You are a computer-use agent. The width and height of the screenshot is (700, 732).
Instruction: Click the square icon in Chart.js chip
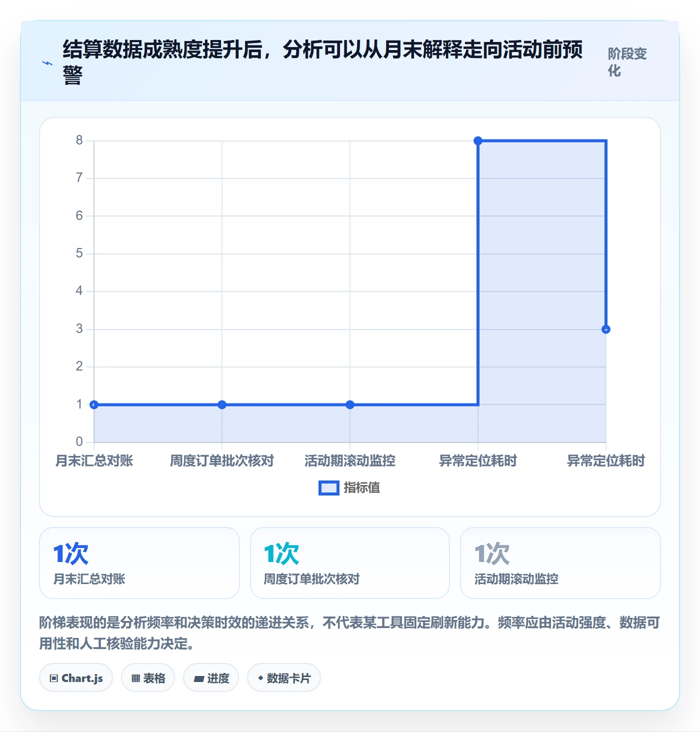(x=54, y=678)
